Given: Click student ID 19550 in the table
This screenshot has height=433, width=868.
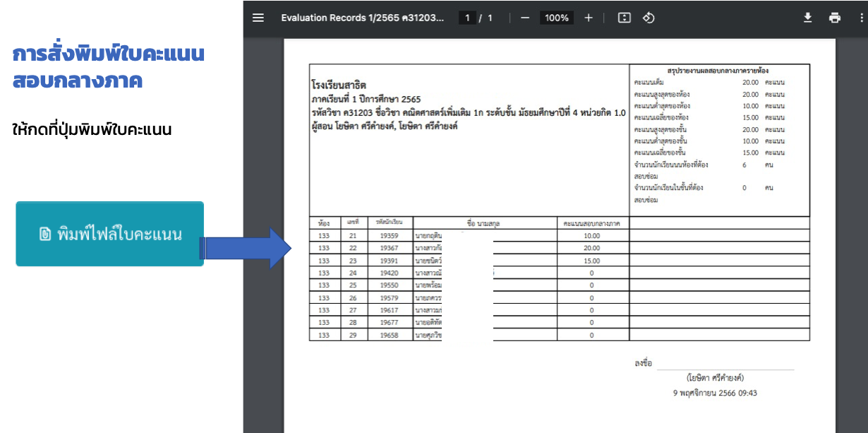Looking at the screenshot, I should click(x=390, y=285).
